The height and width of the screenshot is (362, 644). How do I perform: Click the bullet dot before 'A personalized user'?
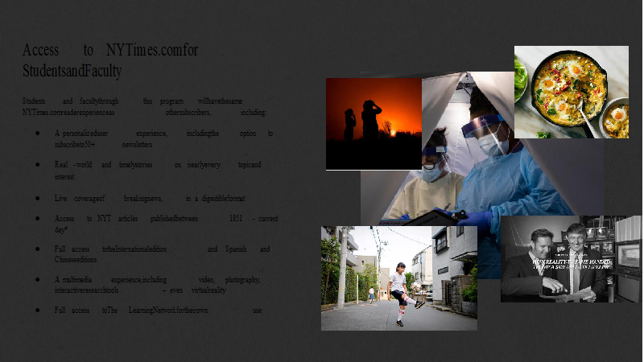coord(36,134)
